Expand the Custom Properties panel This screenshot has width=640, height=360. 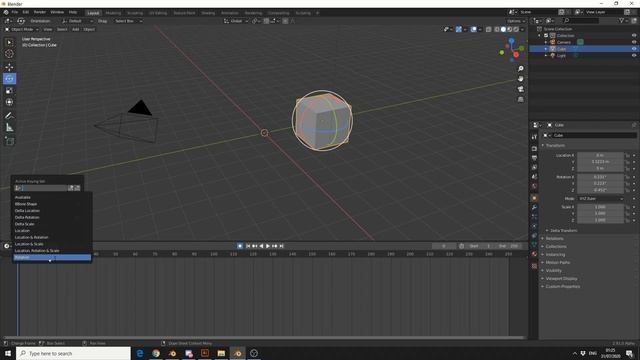562,287
